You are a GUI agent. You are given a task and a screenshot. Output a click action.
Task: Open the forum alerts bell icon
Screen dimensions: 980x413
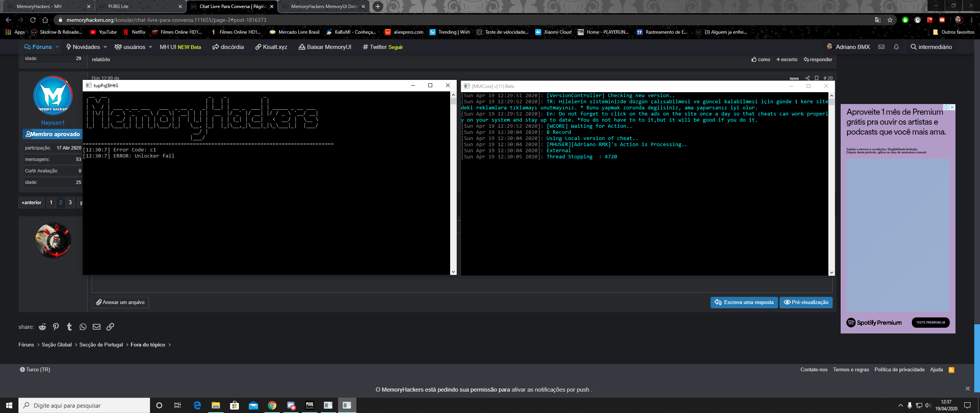(896, 47)
